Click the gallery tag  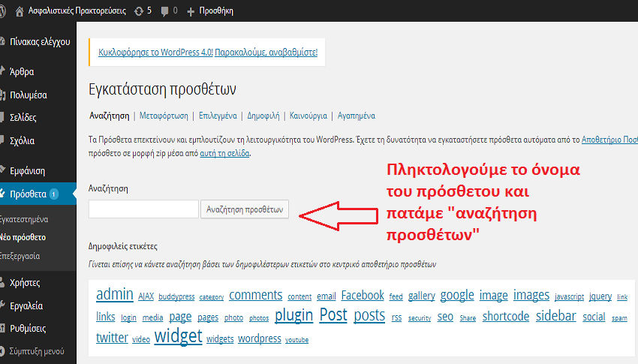coord(422,296)
